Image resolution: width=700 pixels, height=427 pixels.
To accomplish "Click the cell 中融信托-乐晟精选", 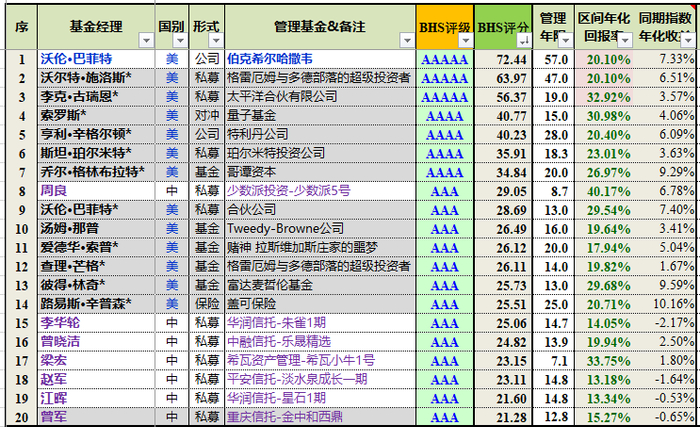I will [x=320, y=342].
